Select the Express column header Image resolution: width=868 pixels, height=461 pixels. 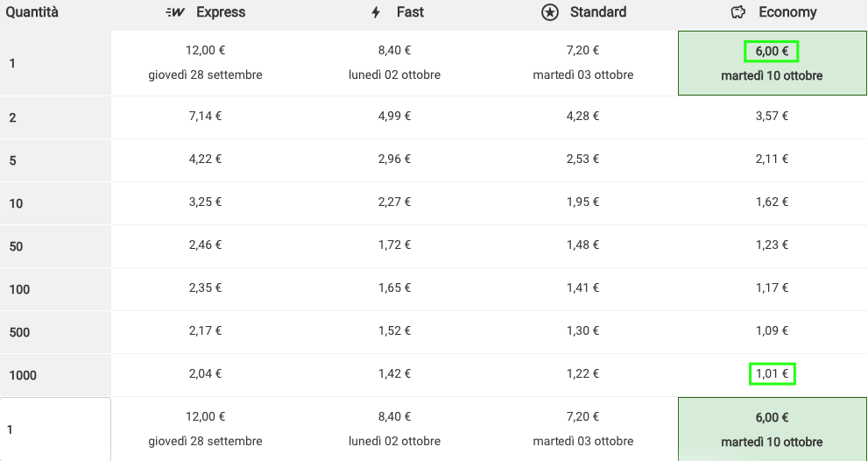(205, 12)
